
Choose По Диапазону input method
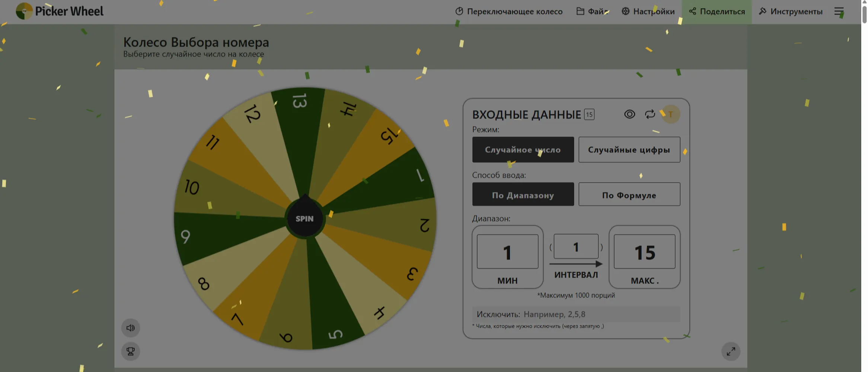coord(523,194)
